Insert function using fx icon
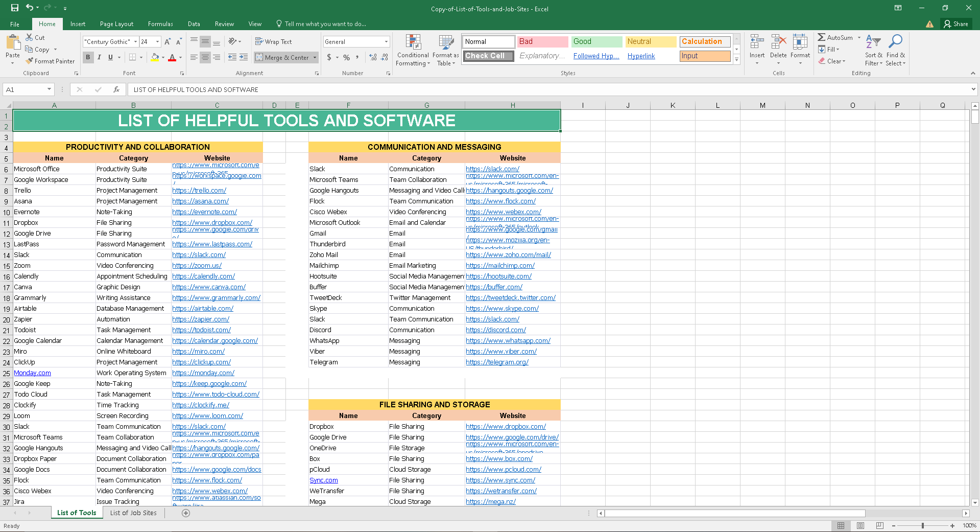The image size is (980, 532). (x=116, y=89)
